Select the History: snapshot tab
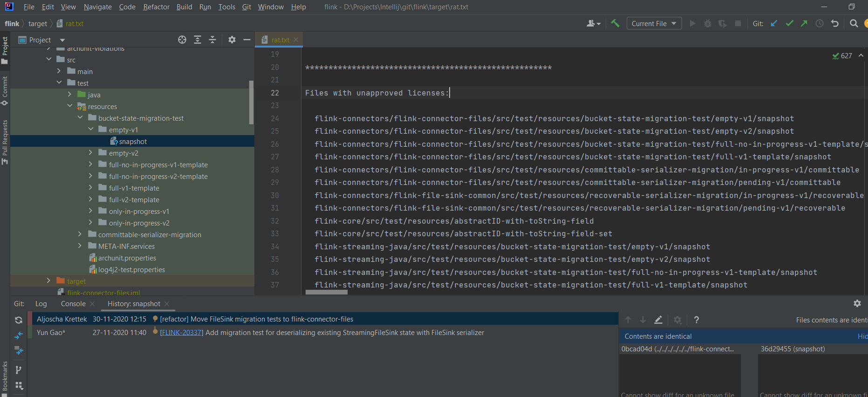This screenshot has width=868, height=397. click(x=134, y=303)
